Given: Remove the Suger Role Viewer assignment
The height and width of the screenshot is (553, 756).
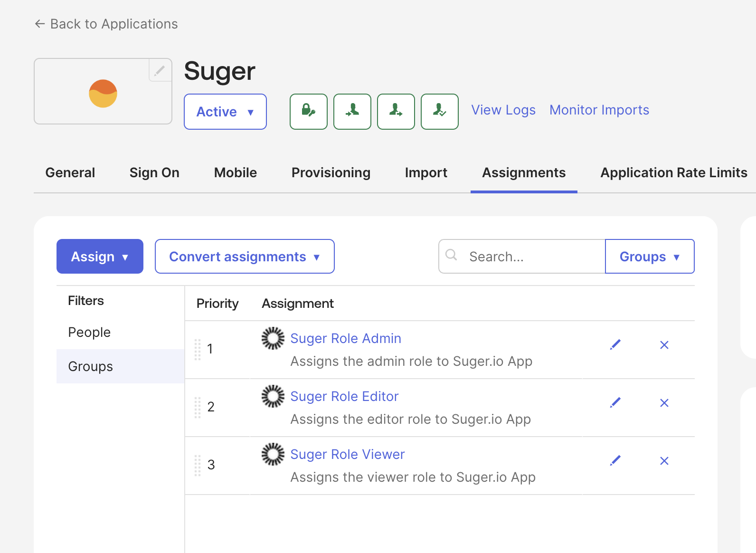Looking at the screenshot, I should (x=664, y=461).
